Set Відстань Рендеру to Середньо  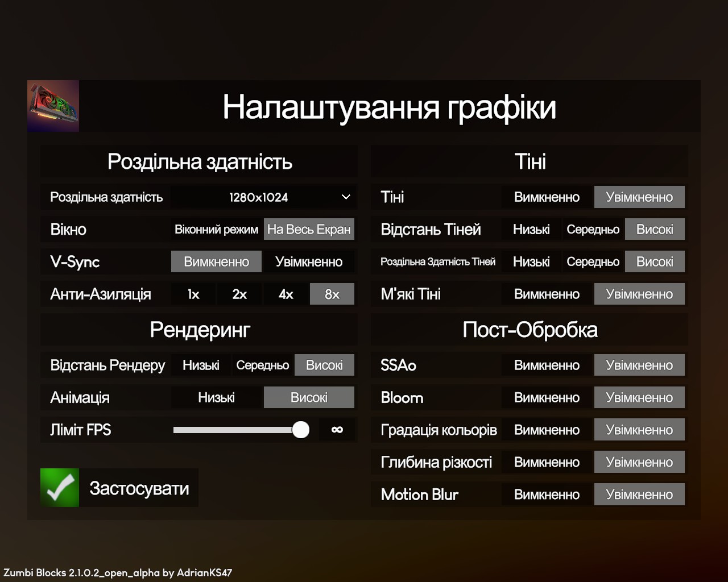tap(263, 365)
